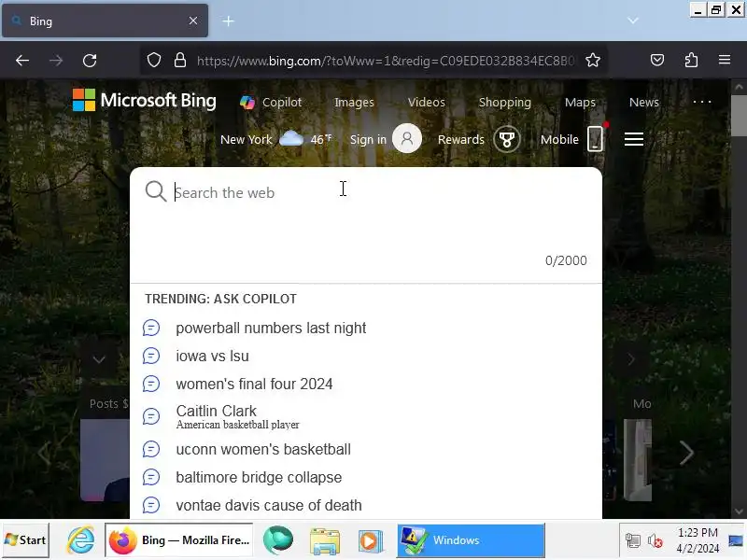Open Windows taskbar window button

pyautogui.click(x=471, y=540)
